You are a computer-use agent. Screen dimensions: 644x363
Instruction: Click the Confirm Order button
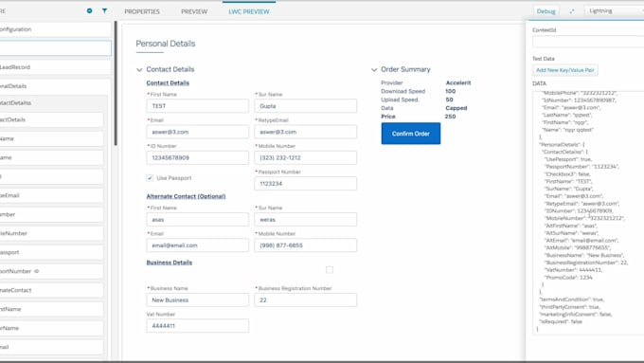pyautogui.click(x=411, y=134)
